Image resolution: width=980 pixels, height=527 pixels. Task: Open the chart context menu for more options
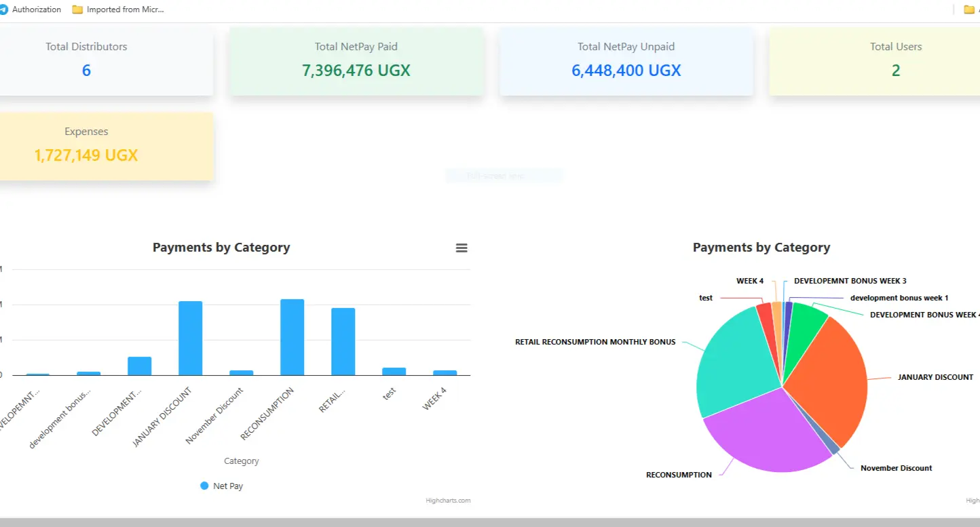(461, 248)
